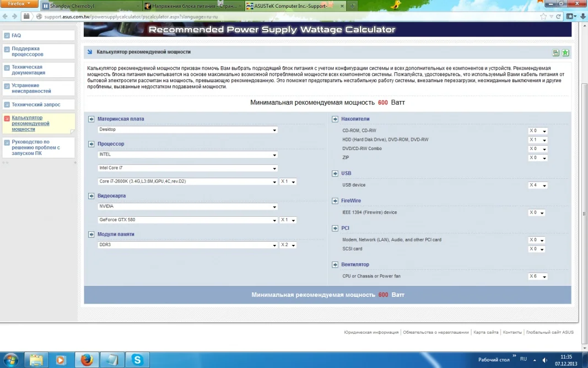Click the FAQ sidebar icon

pyautogui.click(x=7, y=36)
